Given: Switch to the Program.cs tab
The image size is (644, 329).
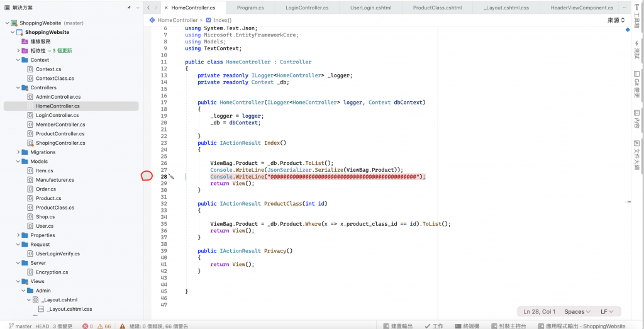Looking at the screenshot, I should click(x=250, y=8).
